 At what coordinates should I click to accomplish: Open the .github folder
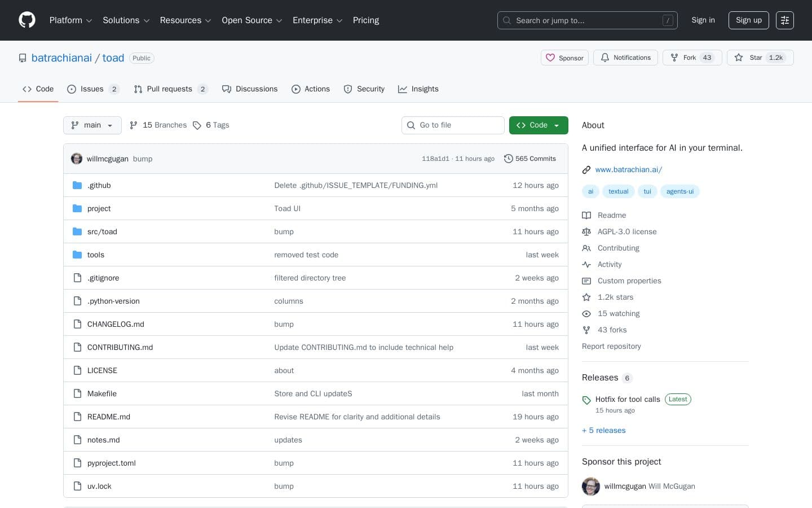tap(99, 185)
